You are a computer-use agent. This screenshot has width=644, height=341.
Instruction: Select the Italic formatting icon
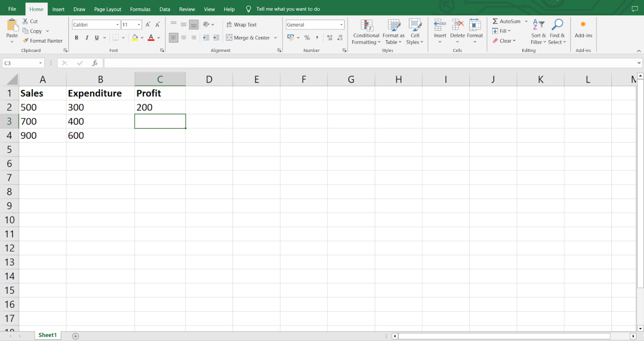pyautogui.click(x=86, y=38)
